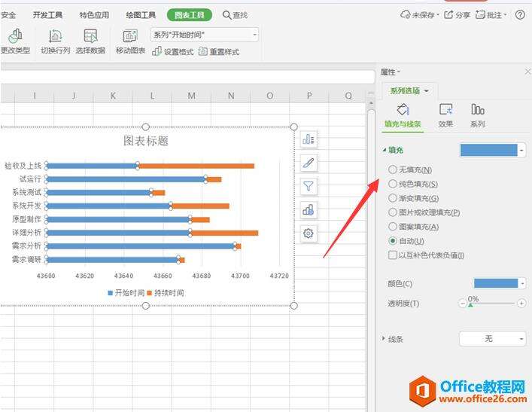Enable 以互补色代表负值 checkbox
The width and height of the screenshot is (532, 412).
(393, 255)
